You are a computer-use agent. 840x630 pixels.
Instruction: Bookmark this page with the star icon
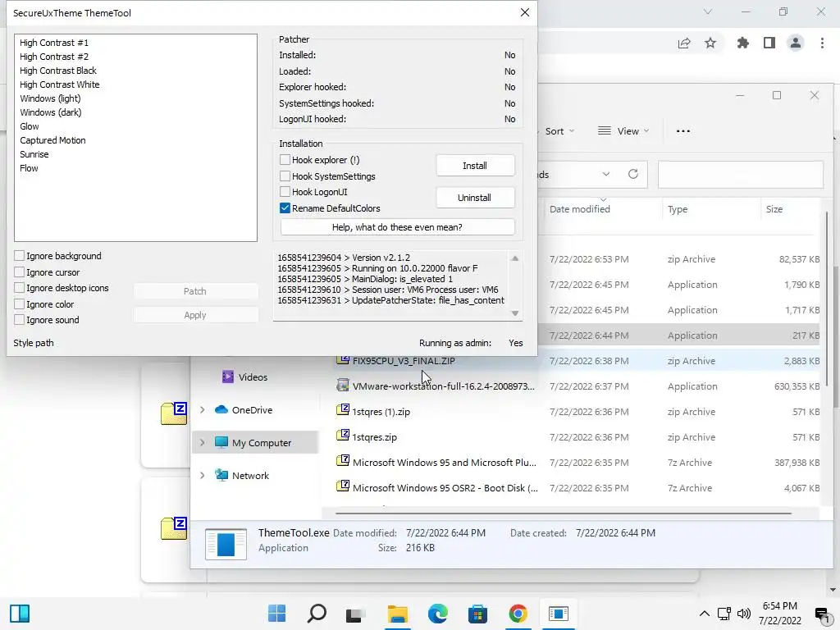710,43
